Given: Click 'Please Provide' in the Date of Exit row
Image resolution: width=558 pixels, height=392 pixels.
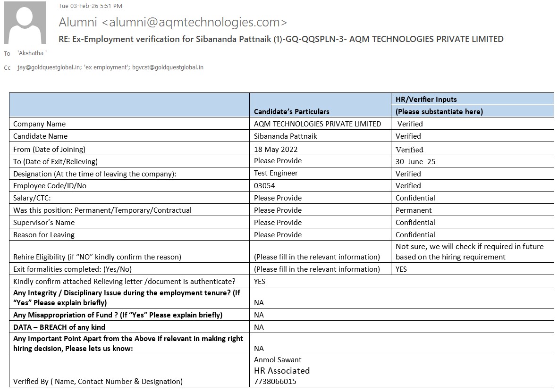Looking at the screenshot, I should click(278, 161).
